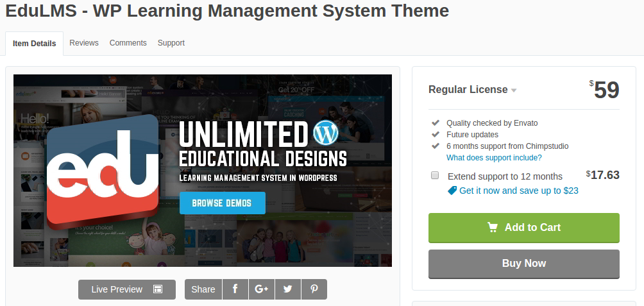Click the Buy Now button
Viewport: 644px width, 306px height.
523,264
